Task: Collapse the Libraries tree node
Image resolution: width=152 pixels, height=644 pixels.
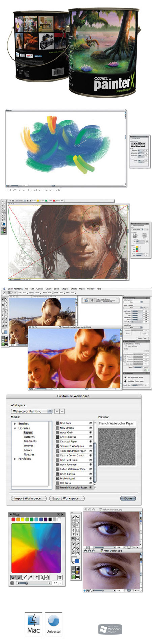Action: [15, 428]
